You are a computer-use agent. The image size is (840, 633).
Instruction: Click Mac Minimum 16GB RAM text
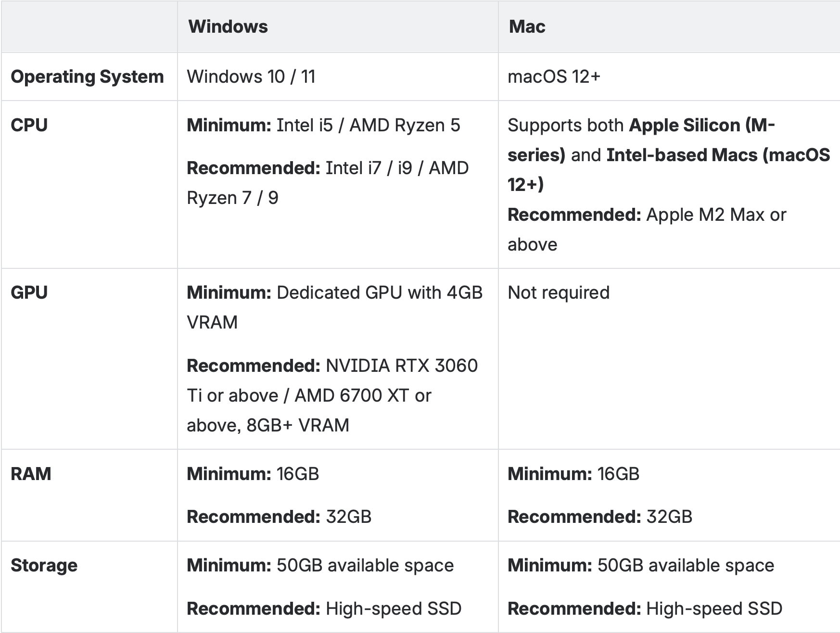tap(573, 474)
